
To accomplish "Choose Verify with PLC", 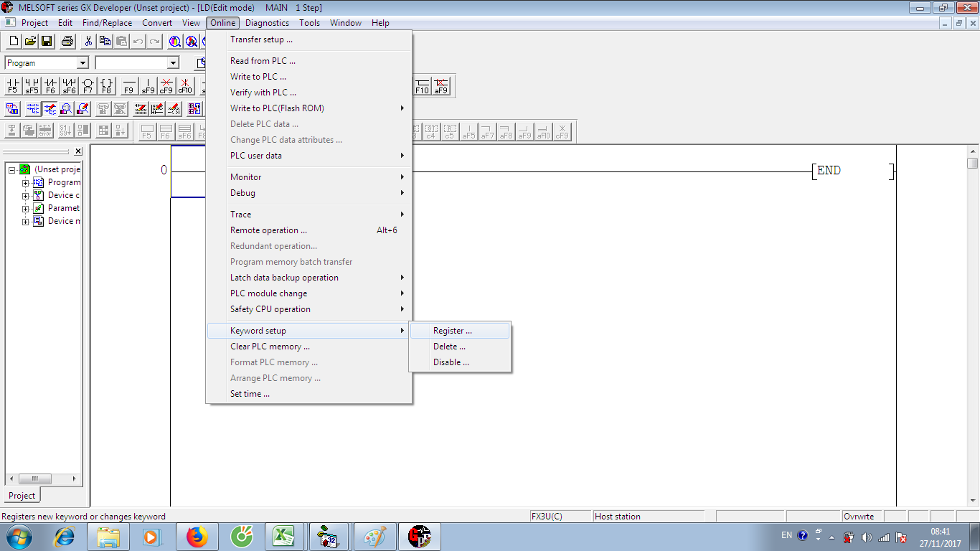I will click(308, 93).
